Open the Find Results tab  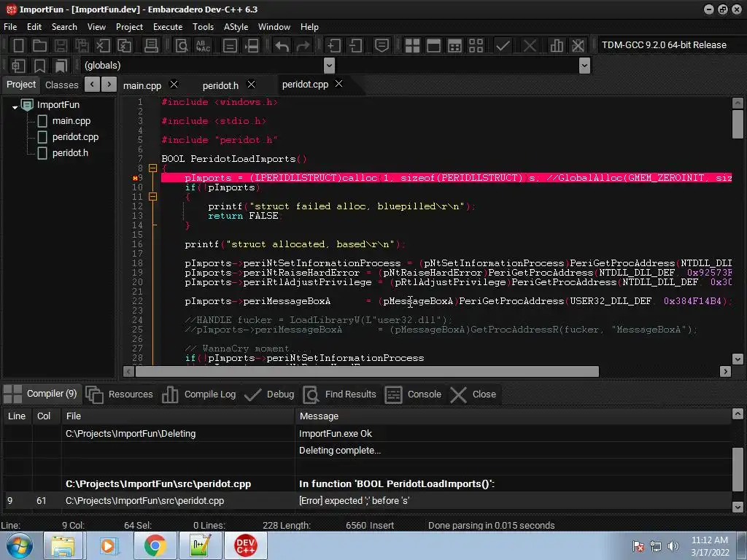(x=339, y=394)
